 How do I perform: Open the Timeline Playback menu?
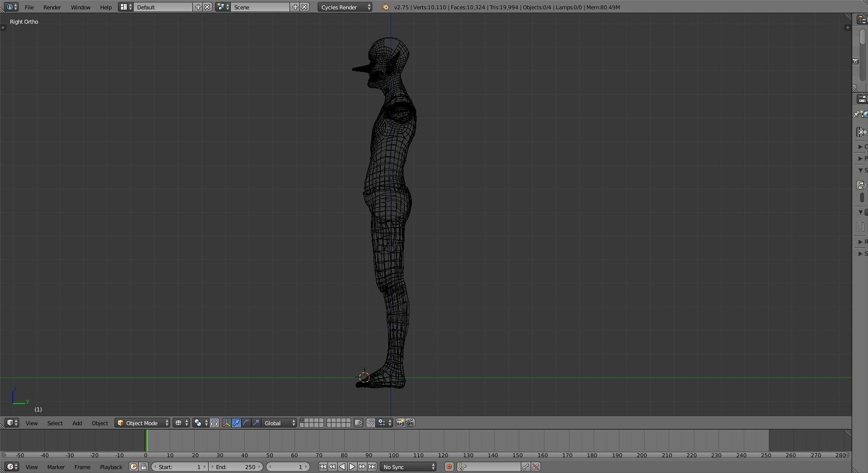click(111, 467)
